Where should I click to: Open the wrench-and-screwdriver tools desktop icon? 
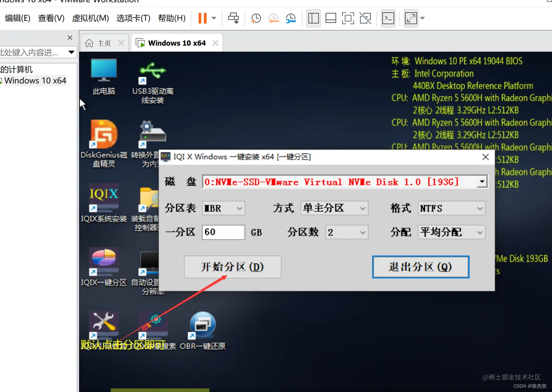point(104,325)
